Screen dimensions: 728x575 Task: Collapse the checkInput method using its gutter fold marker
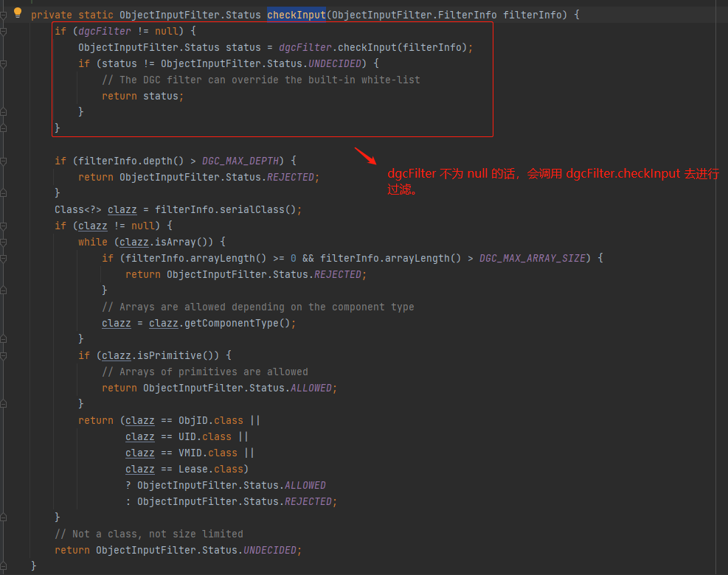4,15
